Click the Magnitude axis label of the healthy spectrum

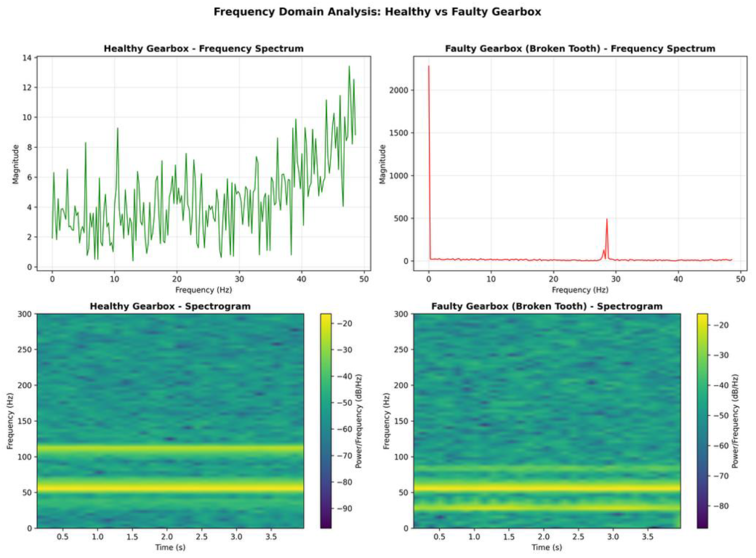tap(15, 164)
